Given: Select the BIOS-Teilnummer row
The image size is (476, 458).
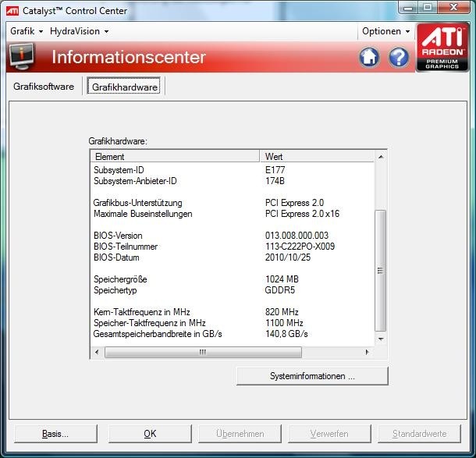Looking at the screenshot, I should (x=233, y=247).
